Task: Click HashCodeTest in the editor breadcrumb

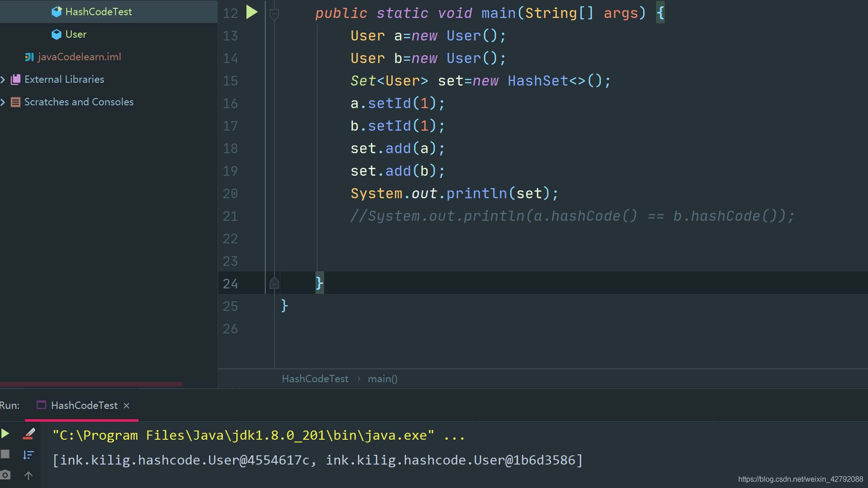Action: pyautogui.click(x=315, y=379)
